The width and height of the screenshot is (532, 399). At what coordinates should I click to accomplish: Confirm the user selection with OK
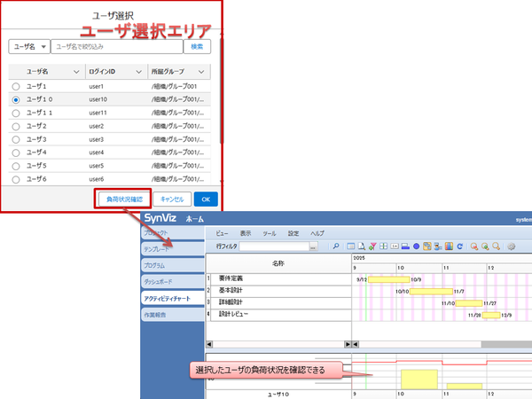coord(206,199)
